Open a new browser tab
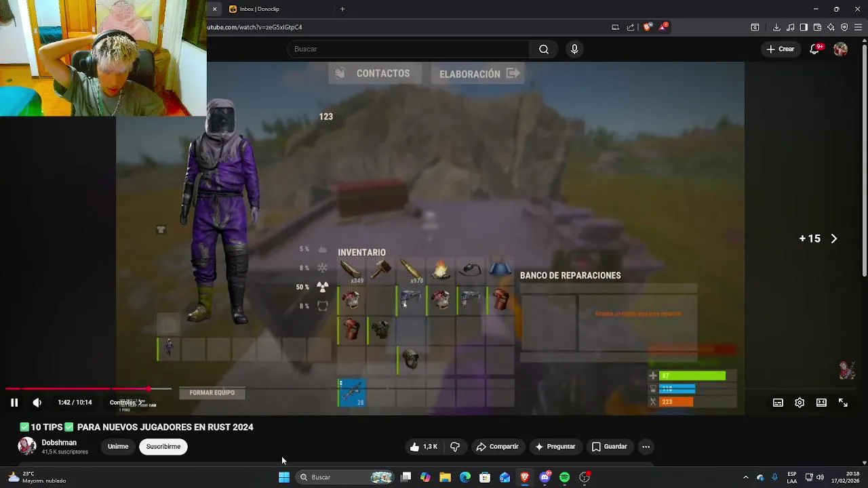This screenshot has height=488, width=868. coord(342,9)
